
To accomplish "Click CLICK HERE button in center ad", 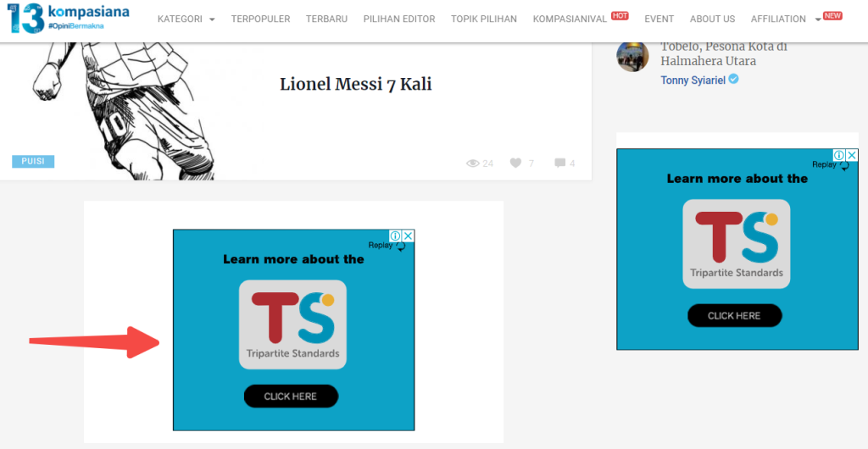I will click(291, 396).
